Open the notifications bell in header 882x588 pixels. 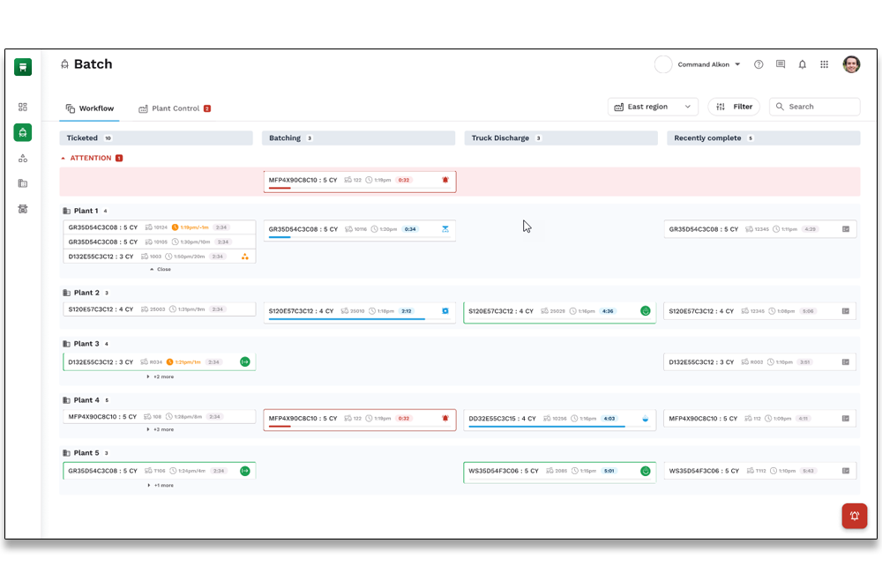(x=803, y=64)
